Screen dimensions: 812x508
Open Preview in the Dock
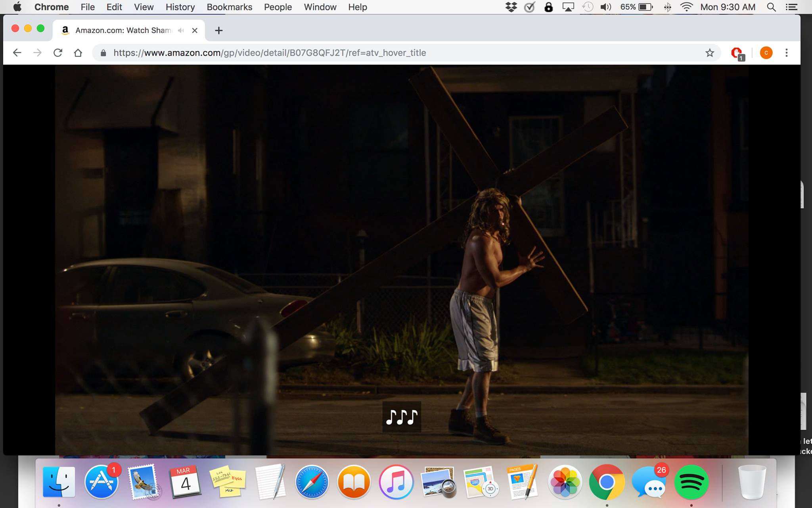click(x=439, y=482)
